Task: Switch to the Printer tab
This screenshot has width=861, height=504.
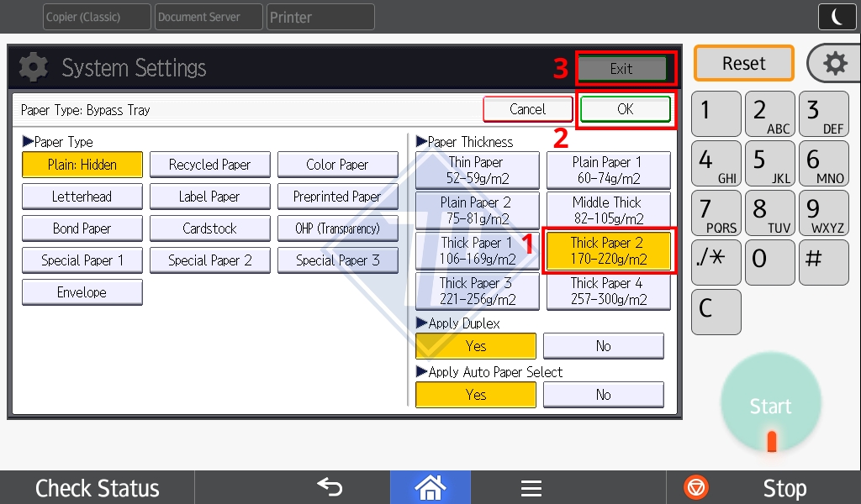Action: coord(320,17)
